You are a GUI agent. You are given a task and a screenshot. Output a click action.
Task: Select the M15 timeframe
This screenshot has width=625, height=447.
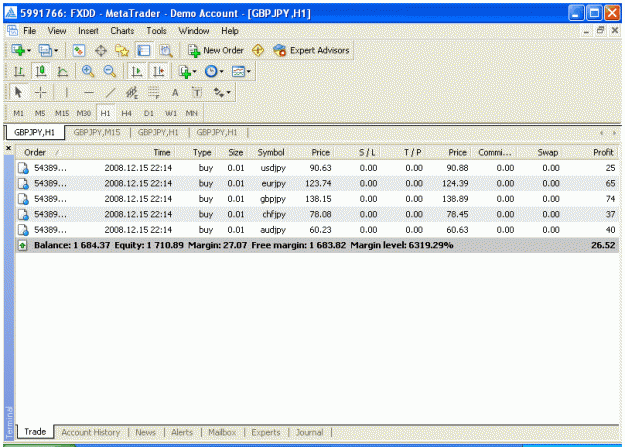62,113
